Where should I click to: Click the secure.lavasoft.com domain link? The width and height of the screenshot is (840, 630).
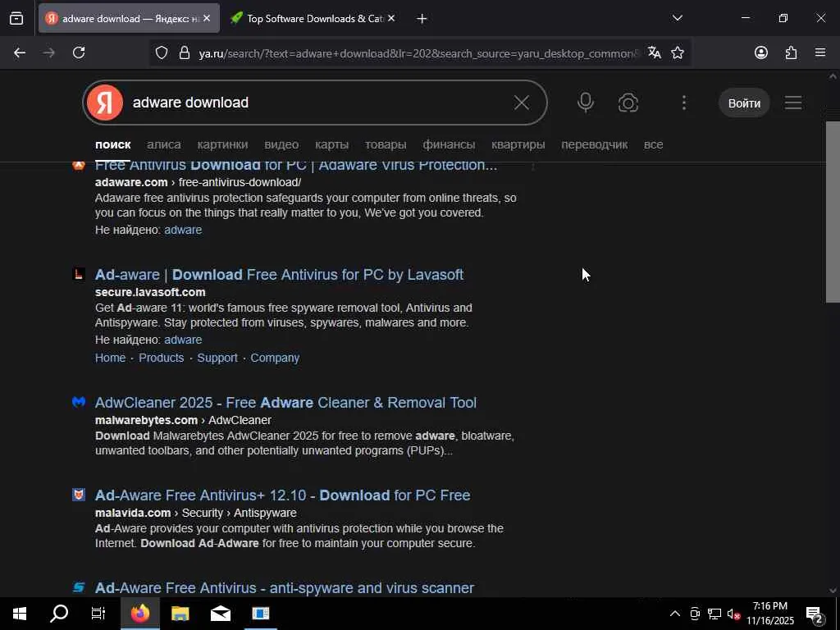150,293
